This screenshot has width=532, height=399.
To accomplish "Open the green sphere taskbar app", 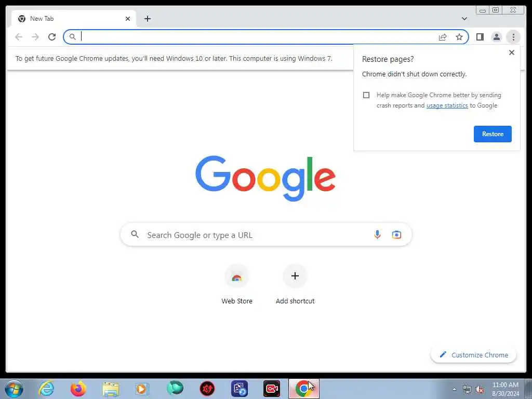I will click(x=175, y=389).
